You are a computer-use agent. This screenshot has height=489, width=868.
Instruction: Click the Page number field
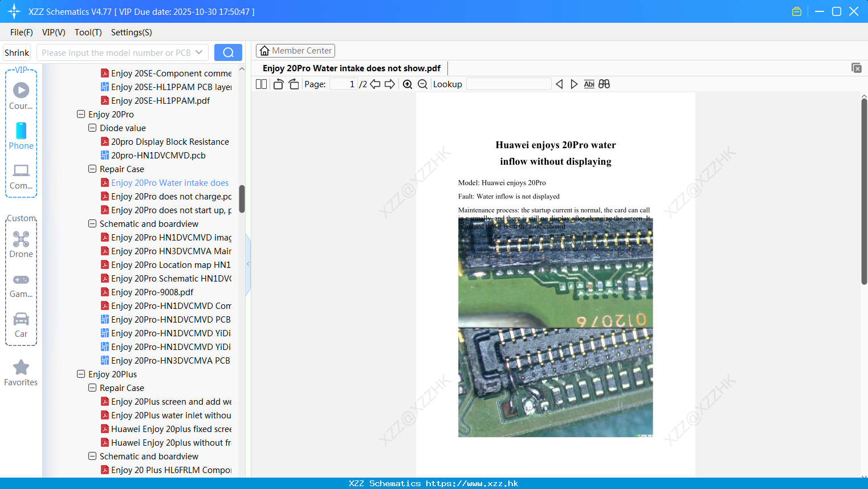click(x=344, y=84)
